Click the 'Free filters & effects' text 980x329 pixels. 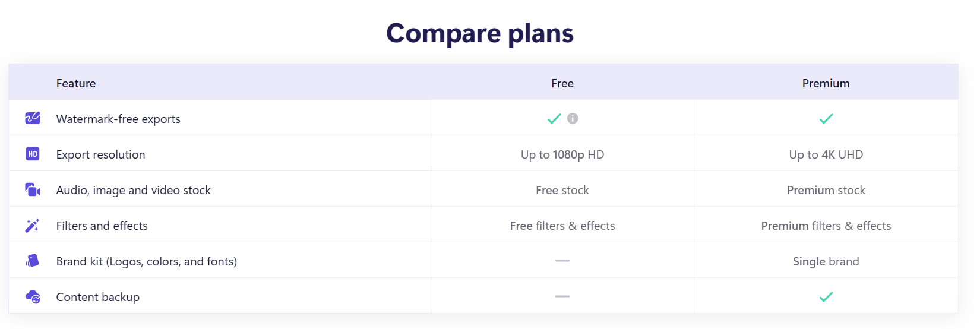pyautogui.click(x=562, y=226)
